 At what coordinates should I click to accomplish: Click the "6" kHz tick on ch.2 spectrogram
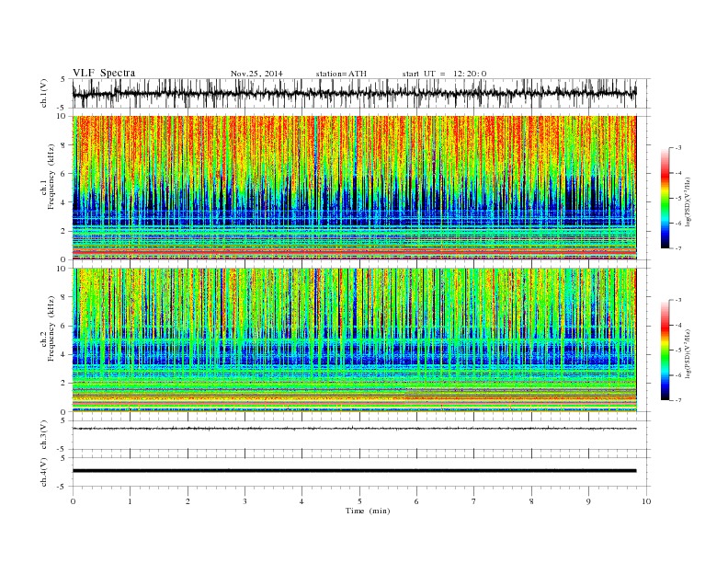64,326
